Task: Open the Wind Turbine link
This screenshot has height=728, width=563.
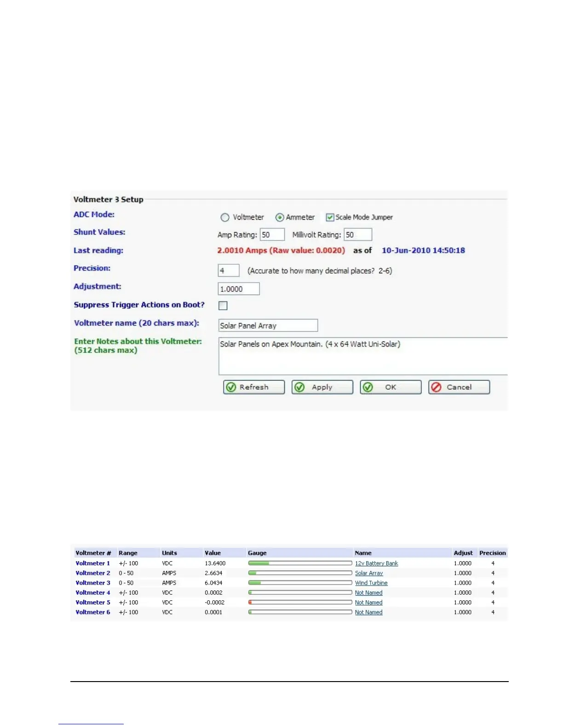Action: tap(371, 583)
